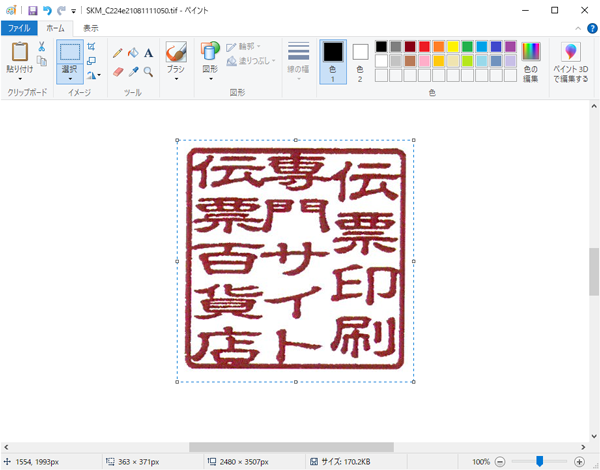Click the scroll right arrow
Image resolution: width=600 pixels, height=470 pixels.
click(x=583, y=447)
